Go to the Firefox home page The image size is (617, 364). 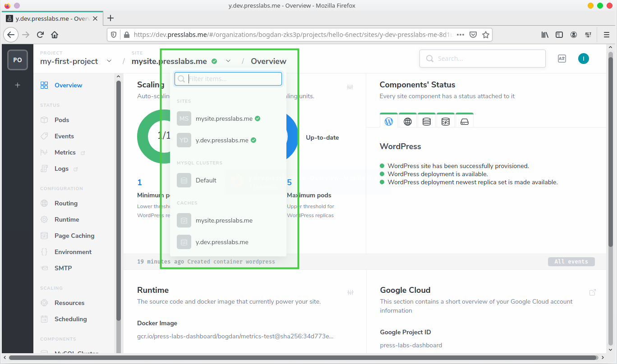point(55,35)
